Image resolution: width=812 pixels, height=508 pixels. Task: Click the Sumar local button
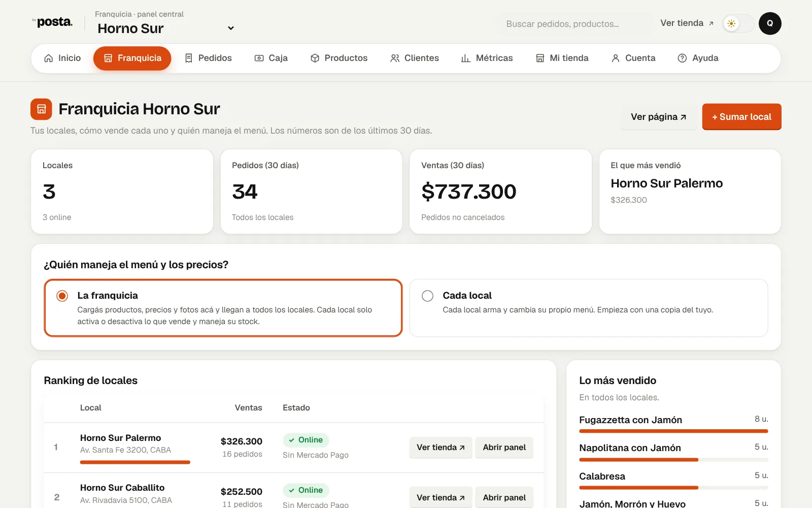741,117
